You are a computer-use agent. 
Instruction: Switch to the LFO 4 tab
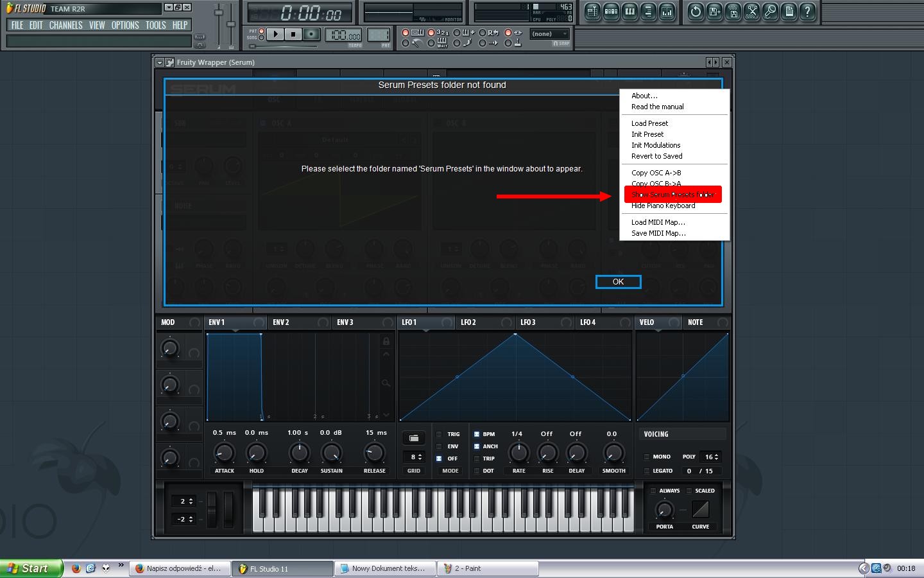(x=605, y=322)
